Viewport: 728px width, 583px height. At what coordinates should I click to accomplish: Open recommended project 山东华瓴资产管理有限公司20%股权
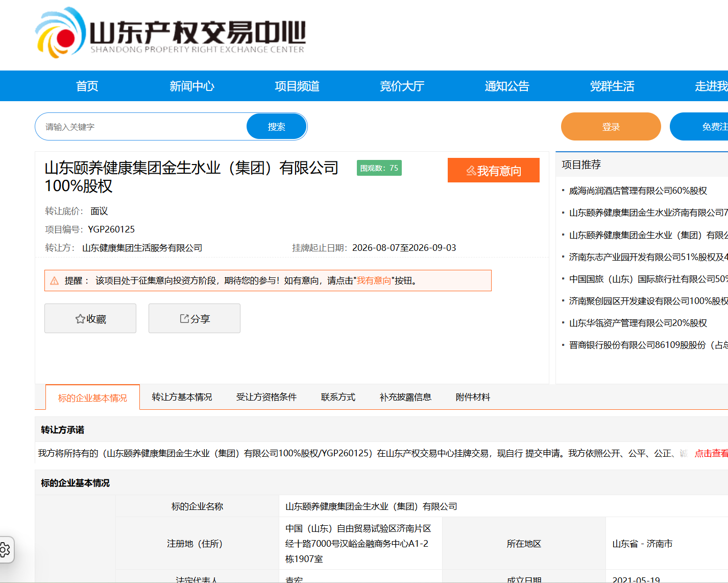[638, 323]
